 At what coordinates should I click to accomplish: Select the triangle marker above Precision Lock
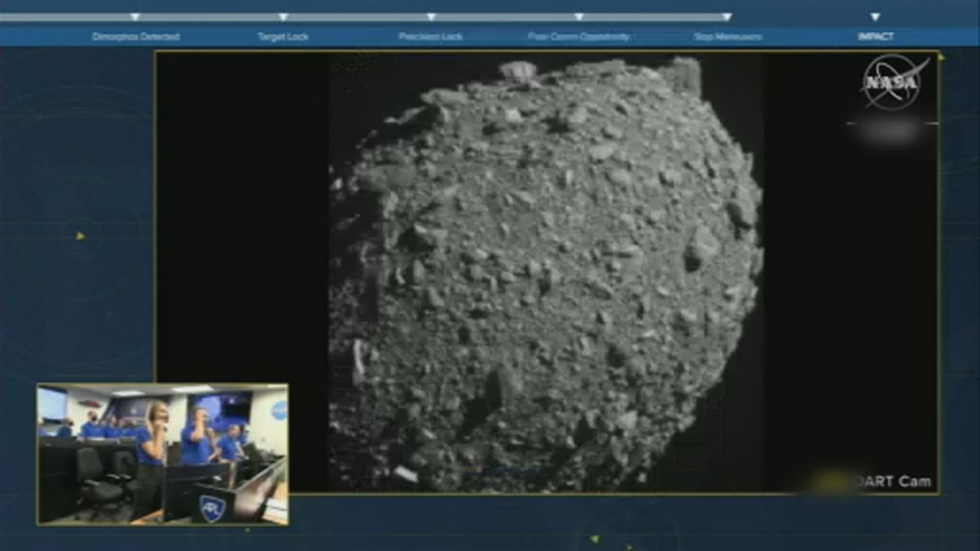[431, 16]
